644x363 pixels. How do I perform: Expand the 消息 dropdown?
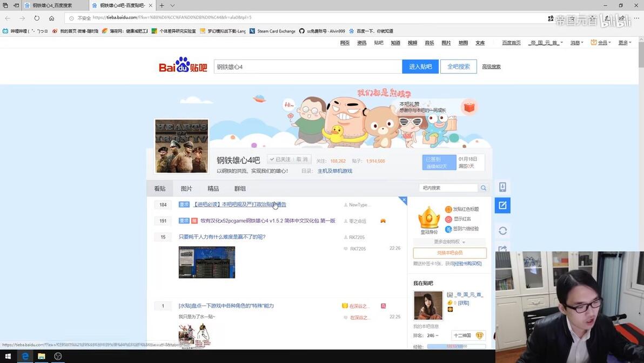point(576,43)
